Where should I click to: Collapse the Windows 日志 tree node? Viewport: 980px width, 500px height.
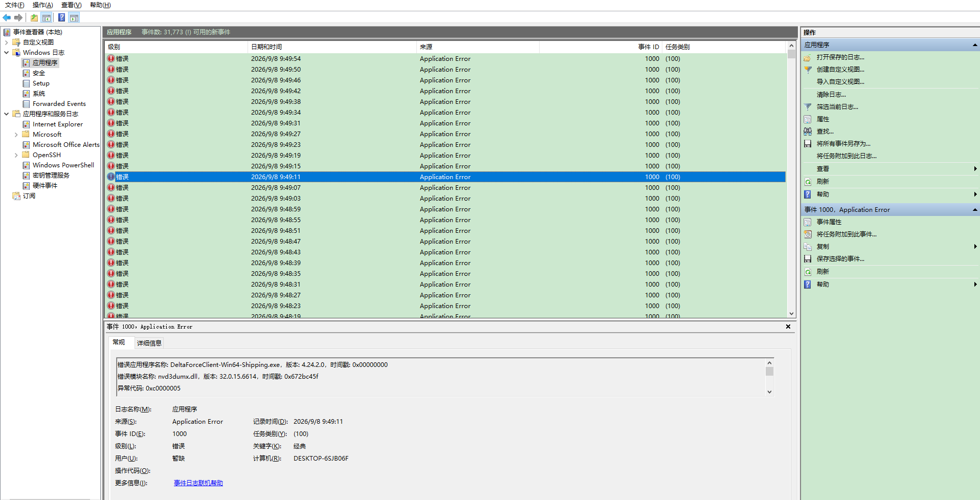(6, 53)
